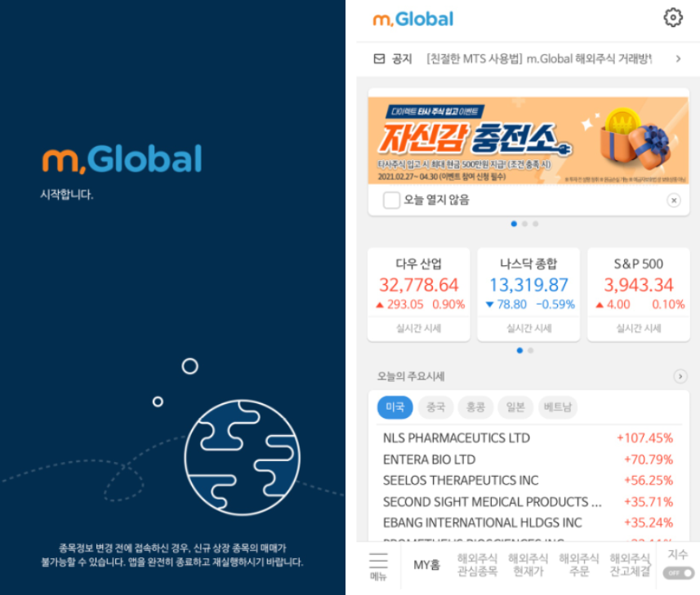Click the +70.79% change value
The width and height of the screenshot is (700, 595).
tap(648, 460)
